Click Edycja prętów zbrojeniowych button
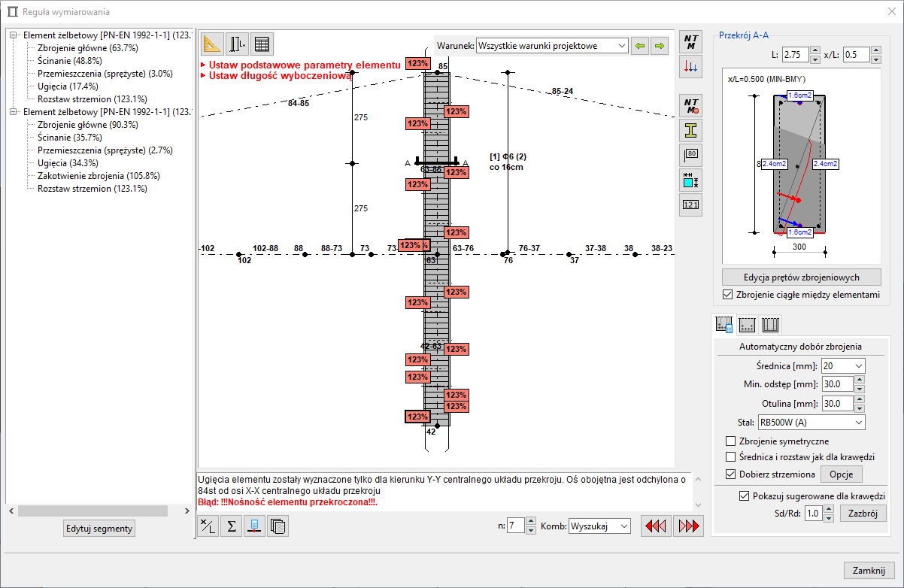Image resolution: width=904 pixels, height=588 pixels. 801,277
